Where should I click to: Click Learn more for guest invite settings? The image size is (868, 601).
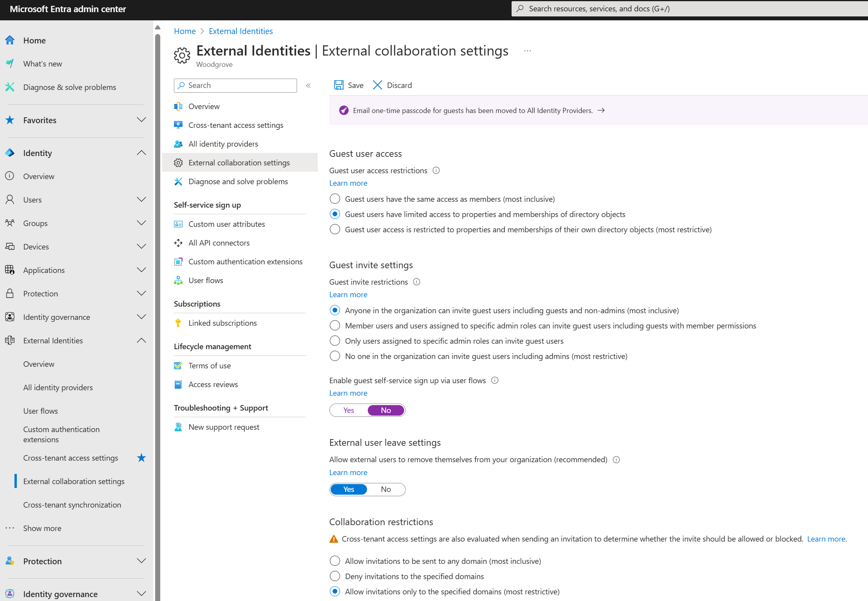click(x=347, y=294)
